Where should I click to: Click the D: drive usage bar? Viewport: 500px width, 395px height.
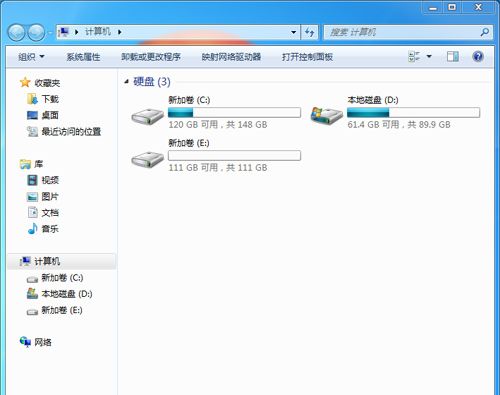point(413,112)
